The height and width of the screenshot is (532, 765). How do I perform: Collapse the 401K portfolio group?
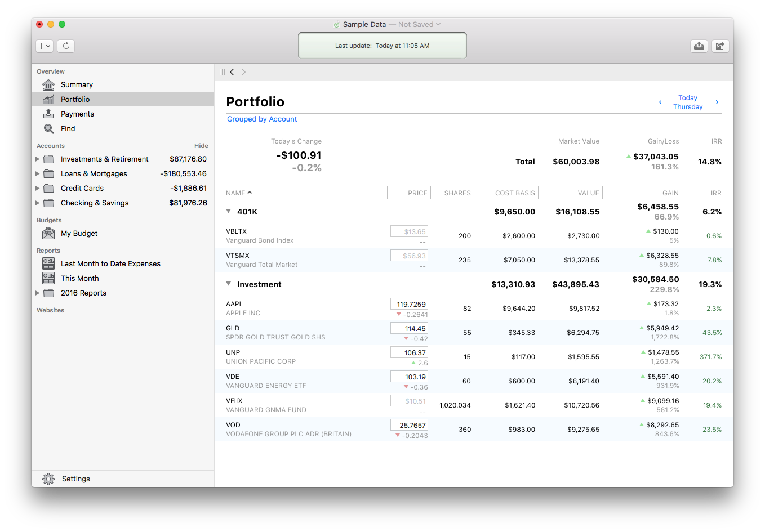tap(229, 211)
